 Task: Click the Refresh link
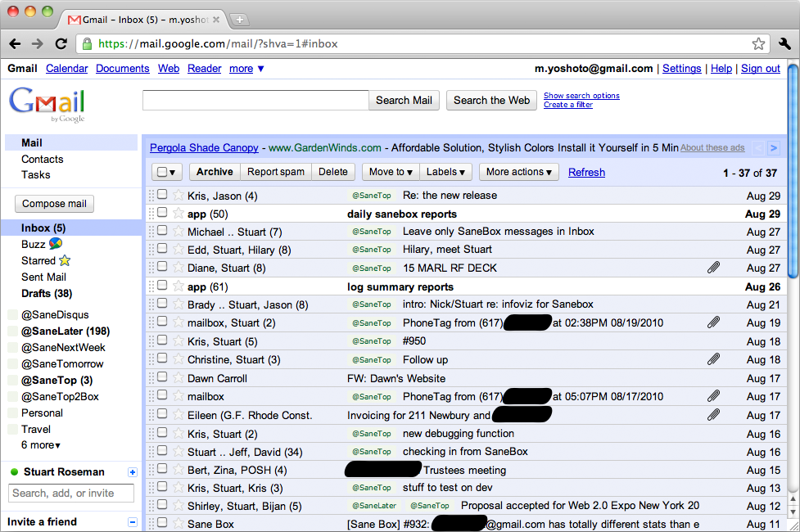click(587, 173)
